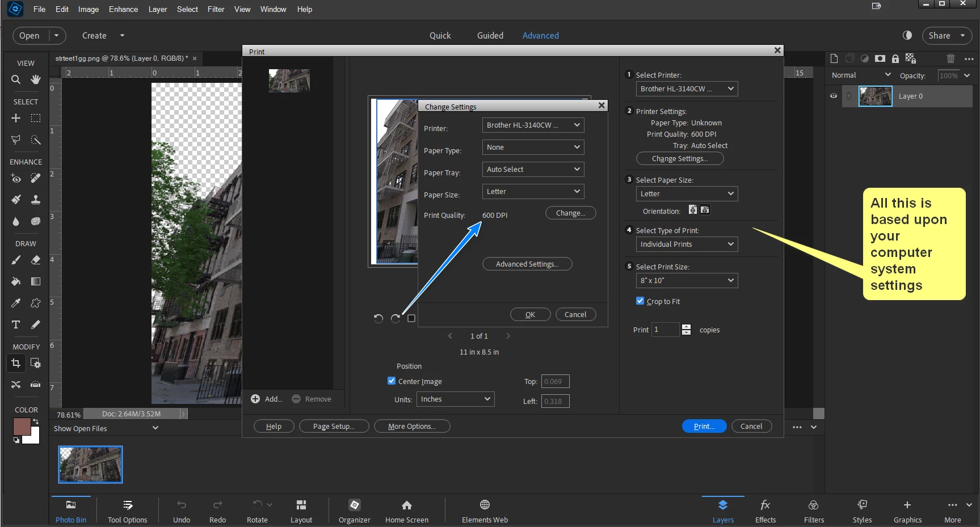Choose the Crop tool under Modify
The image size is (980, 527).
[x=16, y=363]
